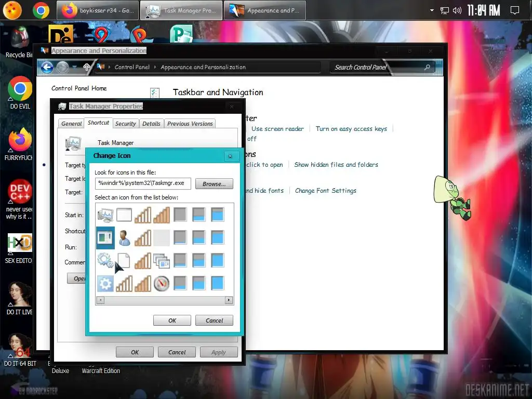This screenshot has width=532, height=399.
Task: Open Change Font Settings link
Action: pos(325,191)
